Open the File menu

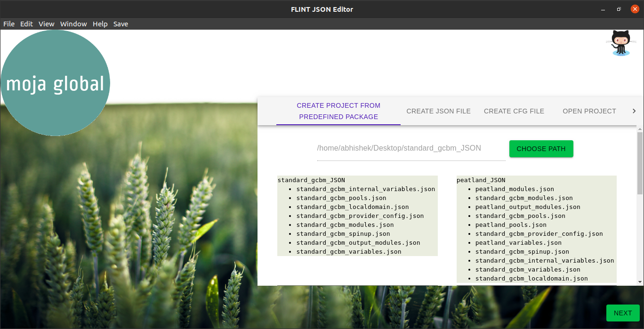(x=8, y=24)
